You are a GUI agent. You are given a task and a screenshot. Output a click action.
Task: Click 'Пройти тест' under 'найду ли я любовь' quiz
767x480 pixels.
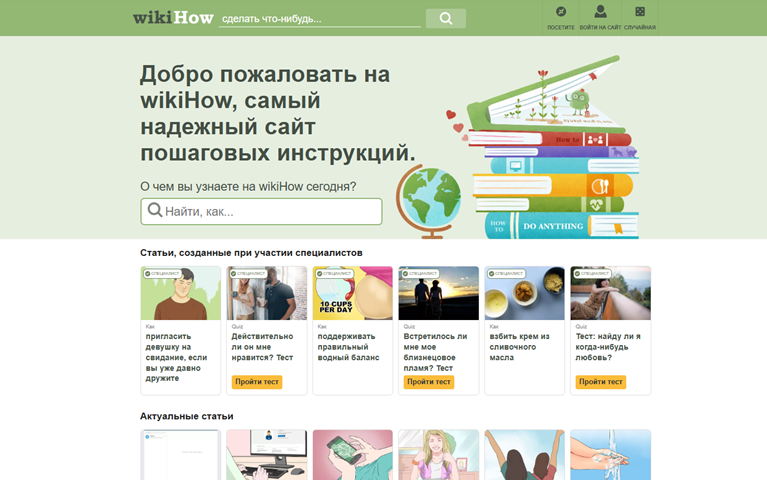pos(601,382)
